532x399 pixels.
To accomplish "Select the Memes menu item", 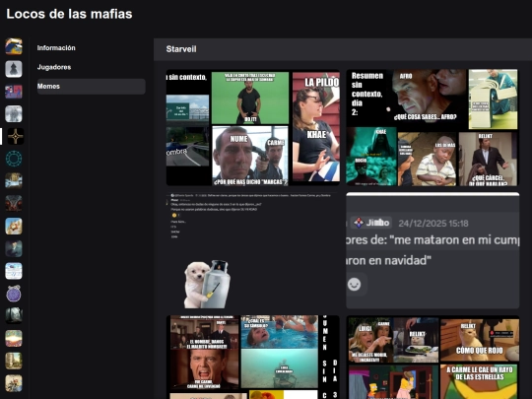I will pyautogui.click(x=92, y=86).
